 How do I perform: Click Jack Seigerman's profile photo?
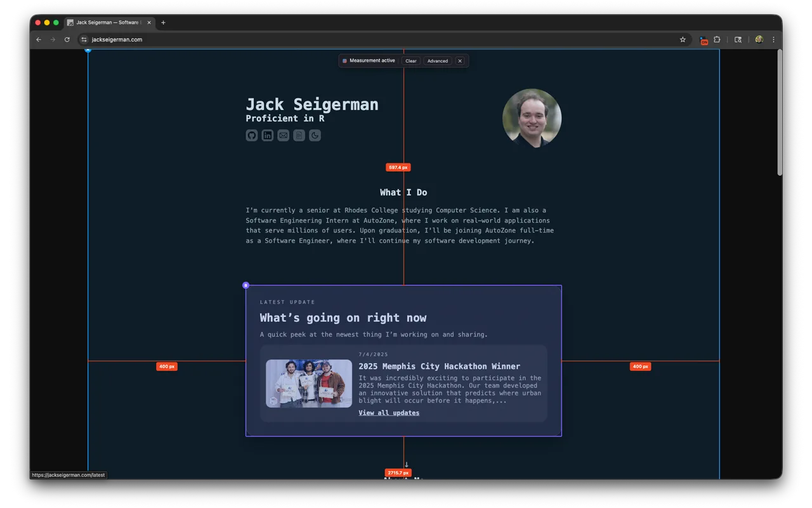(x=532, y=118)
